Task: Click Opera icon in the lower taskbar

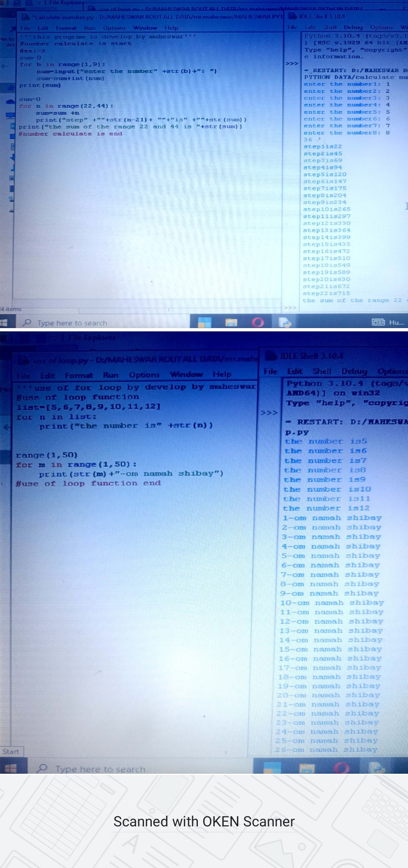Action: (x=341, y=768)
